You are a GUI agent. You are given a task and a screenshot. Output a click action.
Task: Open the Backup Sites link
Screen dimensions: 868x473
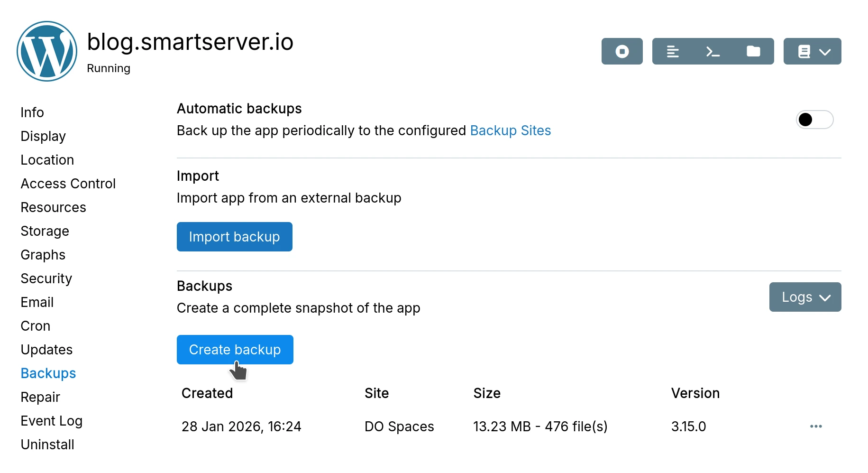(510, 130)
